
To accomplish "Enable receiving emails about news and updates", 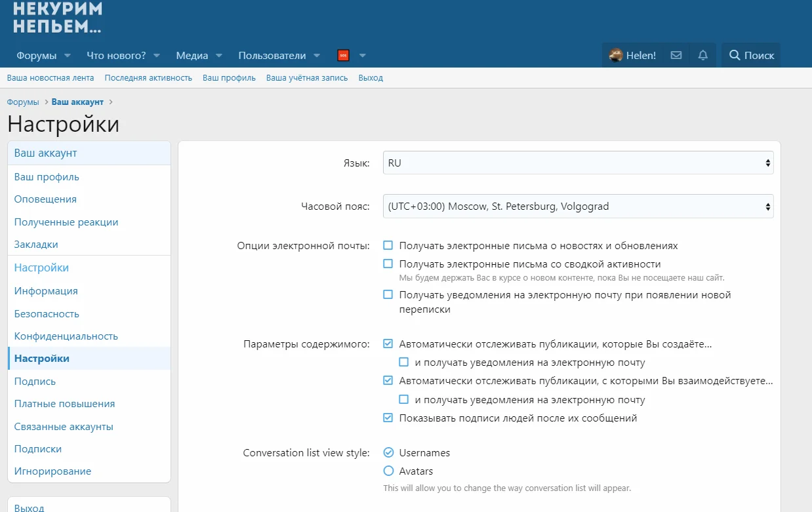I will [x=388, y=245].
